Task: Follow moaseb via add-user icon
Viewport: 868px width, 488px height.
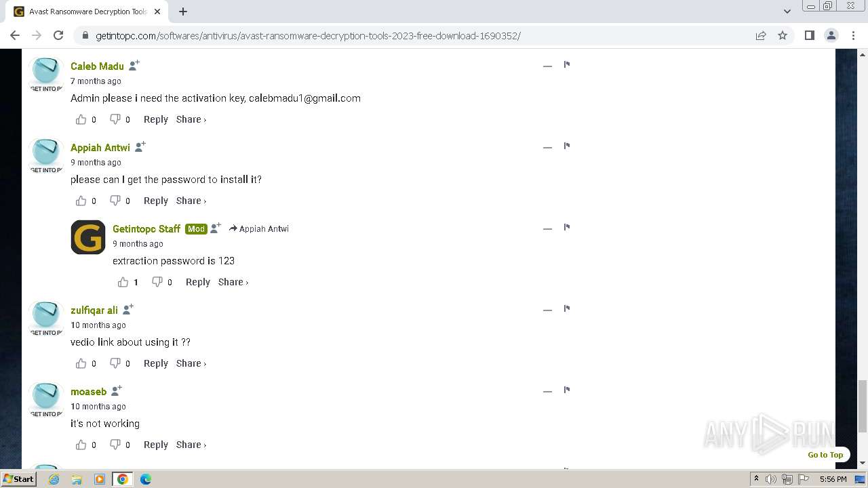Action: coord(117,390)
